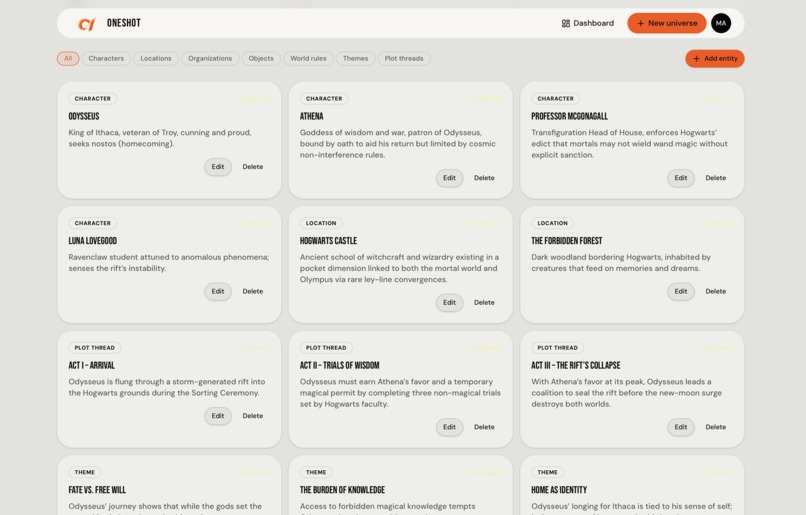
Task: Filter by Objects
Action: [261, 59]
